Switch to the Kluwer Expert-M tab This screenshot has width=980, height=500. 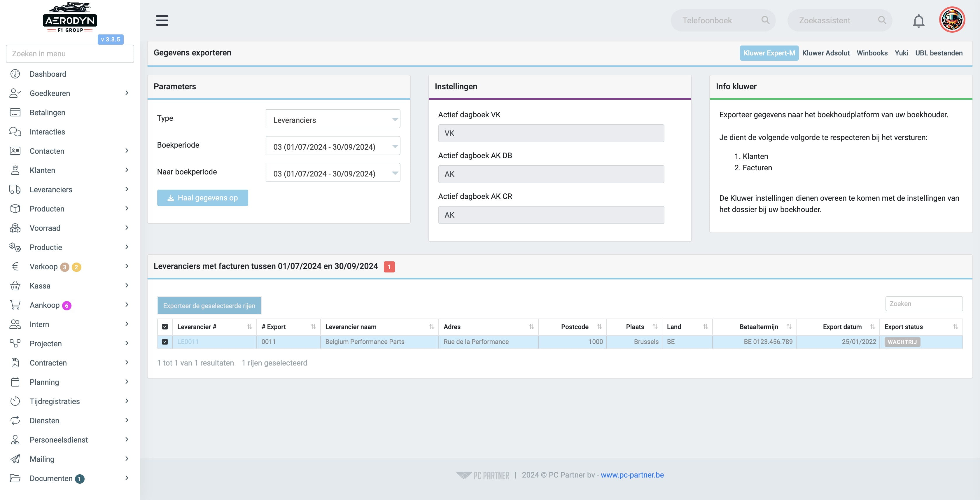(x=769, y=53)
